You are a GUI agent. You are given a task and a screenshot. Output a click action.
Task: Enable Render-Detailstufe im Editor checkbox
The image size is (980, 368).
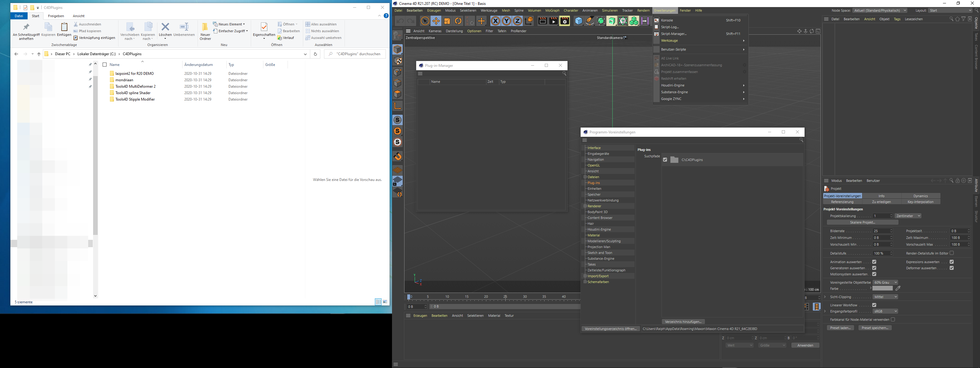(x=952, y=253)
